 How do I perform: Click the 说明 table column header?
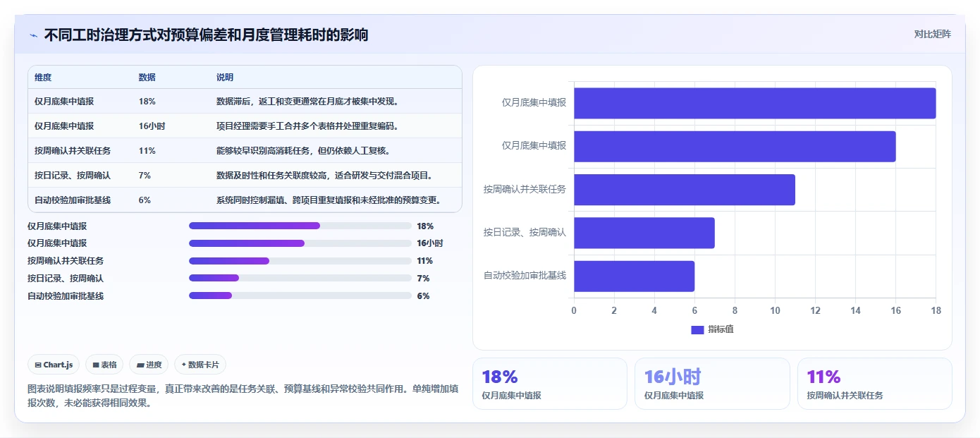point(225,78)
